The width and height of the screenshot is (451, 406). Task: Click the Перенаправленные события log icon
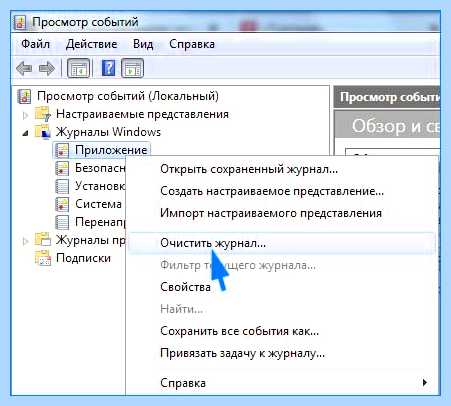pos(62,222)
